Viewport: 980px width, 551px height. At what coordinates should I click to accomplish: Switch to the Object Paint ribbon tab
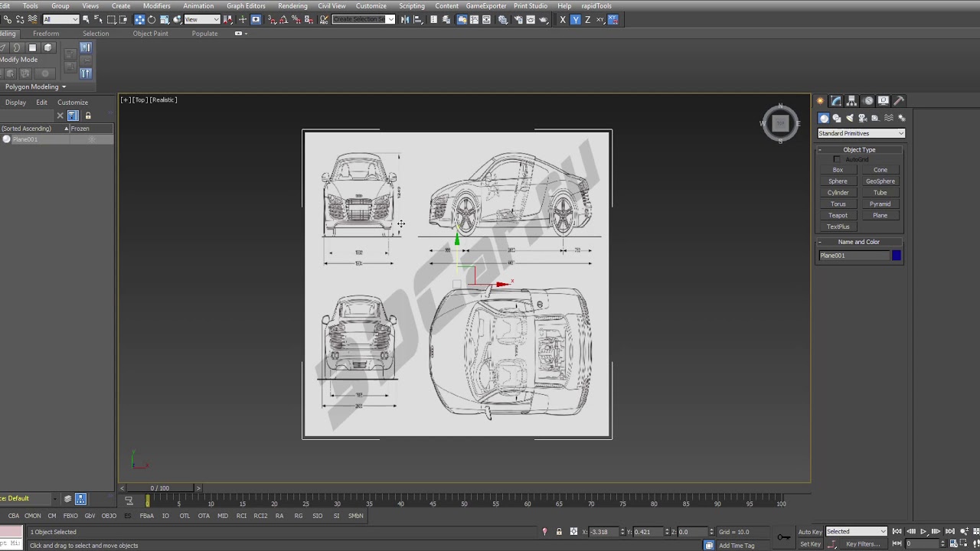(150, 34)
